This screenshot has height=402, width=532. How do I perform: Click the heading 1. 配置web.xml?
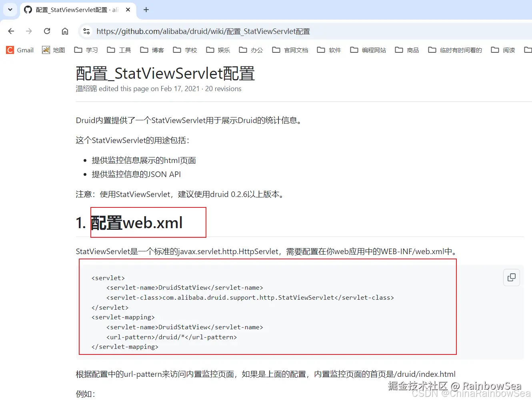129,223
